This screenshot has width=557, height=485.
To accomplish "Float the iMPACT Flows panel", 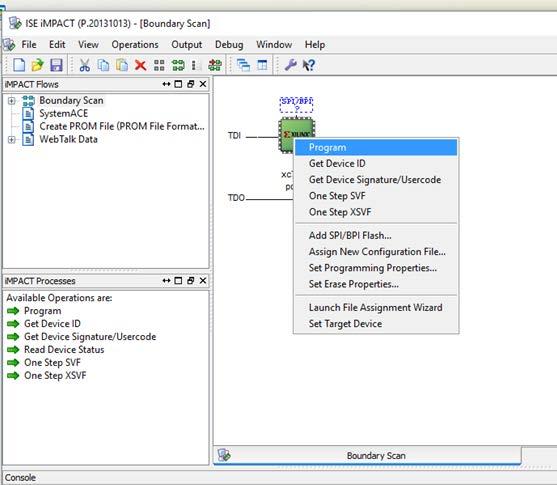I will [x=190, y=84].
